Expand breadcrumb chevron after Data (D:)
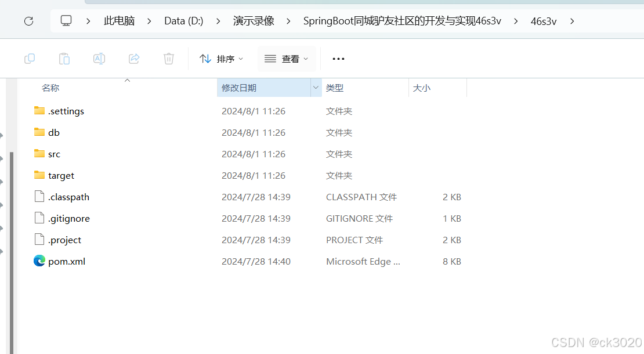This screenshot has width=644, height=354. 218,21
